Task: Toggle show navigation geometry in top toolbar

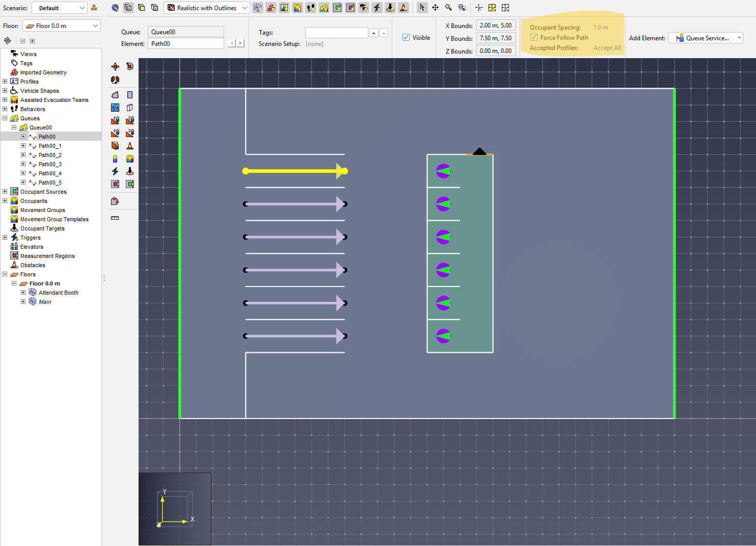Action: click(x=258, y=8)
